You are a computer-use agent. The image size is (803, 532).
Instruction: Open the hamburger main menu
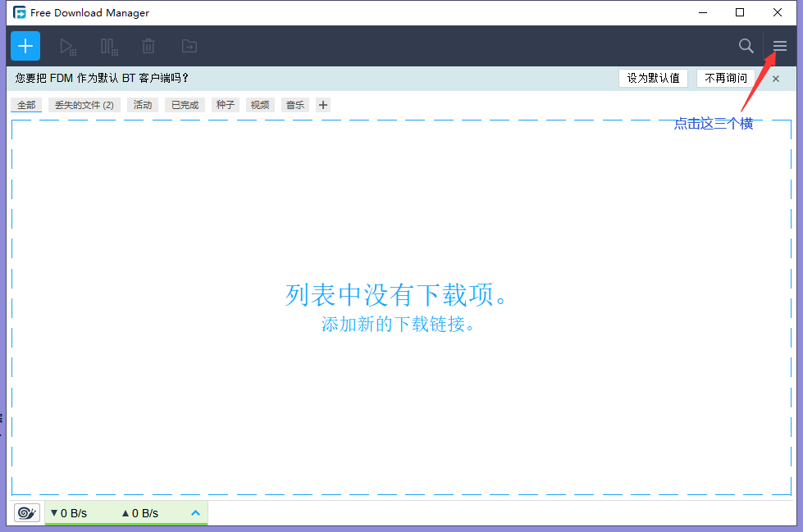pos(779,47)
